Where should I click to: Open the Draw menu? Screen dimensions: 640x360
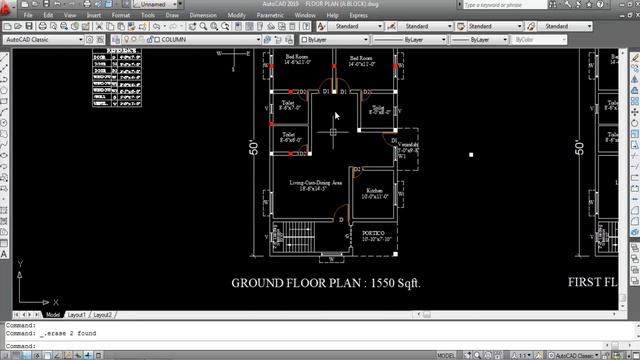tap(172, 16)
